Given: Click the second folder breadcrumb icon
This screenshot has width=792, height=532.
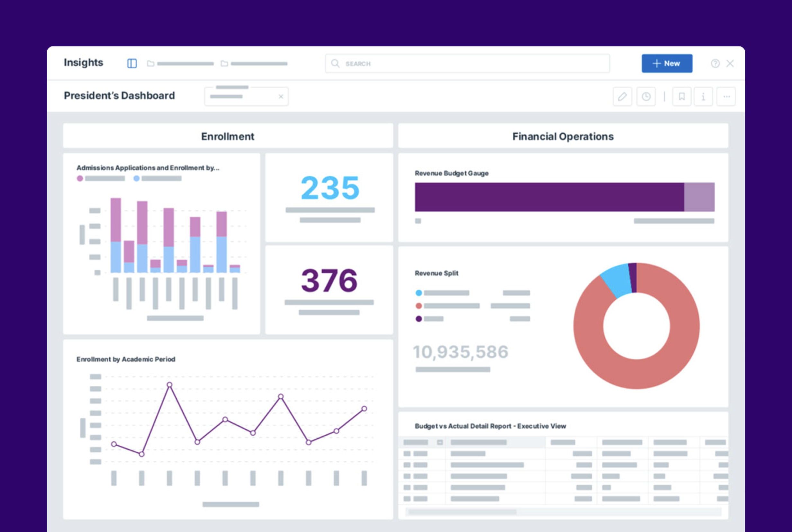Looking at the screenshot, I should 224,63.
